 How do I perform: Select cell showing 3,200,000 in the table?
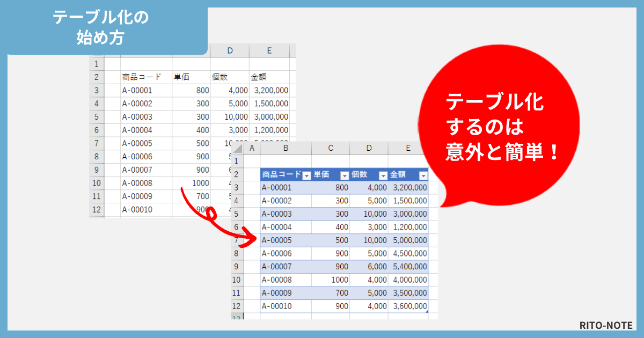[411, 187]
